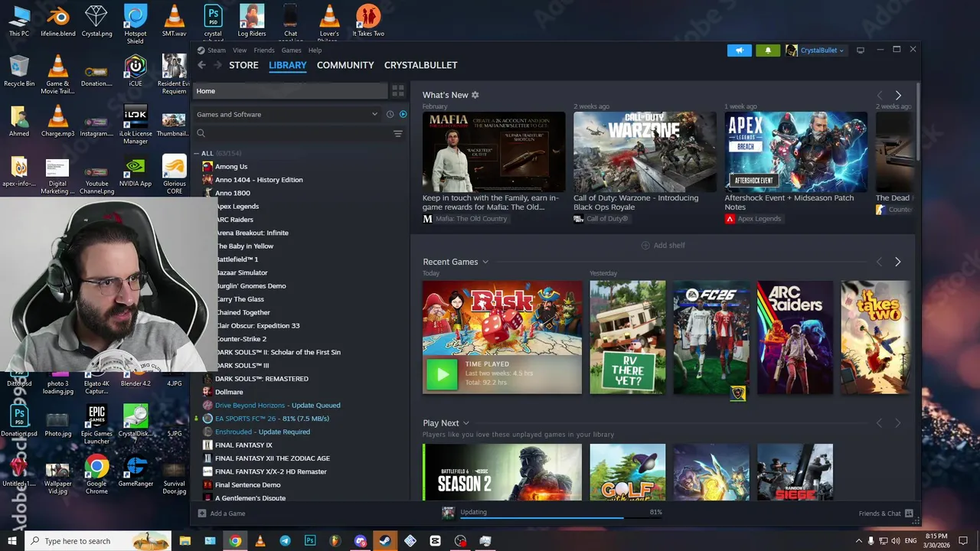Viewport: 980px width, 551px height.
Task: Open the Friends menu
Action: tap(264, 51)
